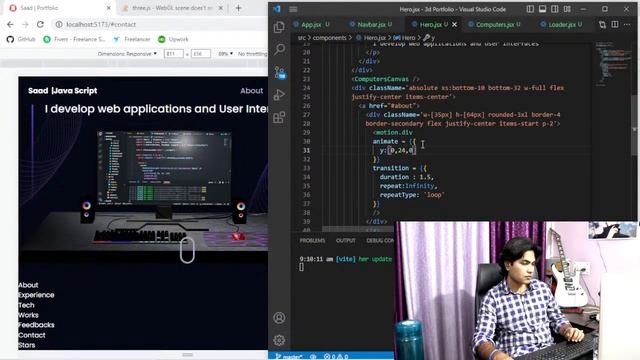Reload the browser page

pos(40,24)
